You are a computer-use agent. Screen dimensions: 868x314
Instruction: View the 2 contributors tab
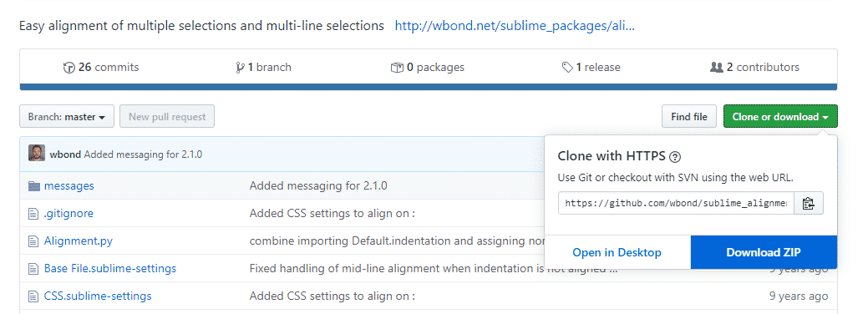click(x=754, y=68)
